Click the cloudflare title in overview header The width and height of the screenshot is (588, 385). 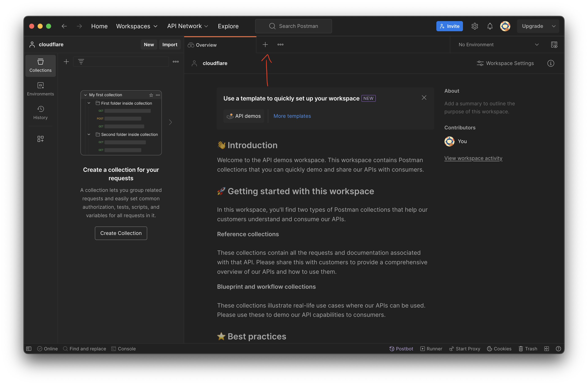tap(215, 64)
